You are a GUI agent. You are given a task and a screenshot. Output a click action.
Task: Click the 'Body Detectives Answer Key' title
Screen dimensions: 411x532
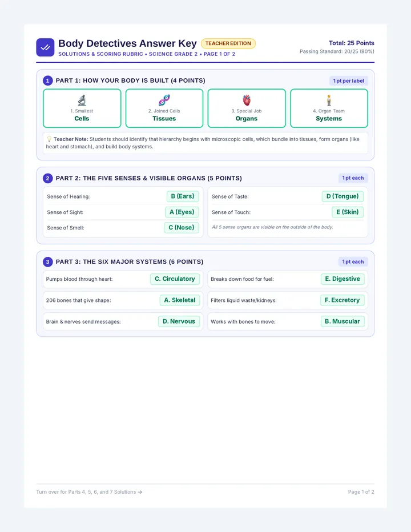127,43
